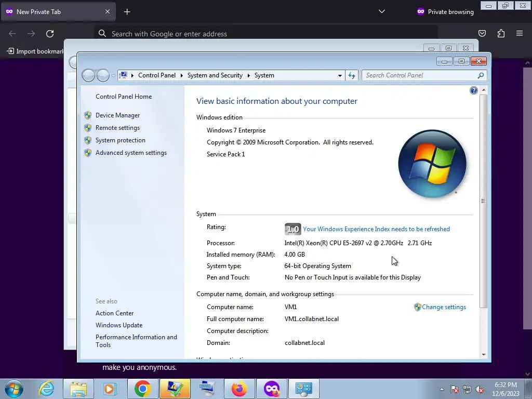Screen dimensions: 532x399
Task: Select Control Panel in the breadcrumb
Action: pyautogui.click(x=157, y=75)
